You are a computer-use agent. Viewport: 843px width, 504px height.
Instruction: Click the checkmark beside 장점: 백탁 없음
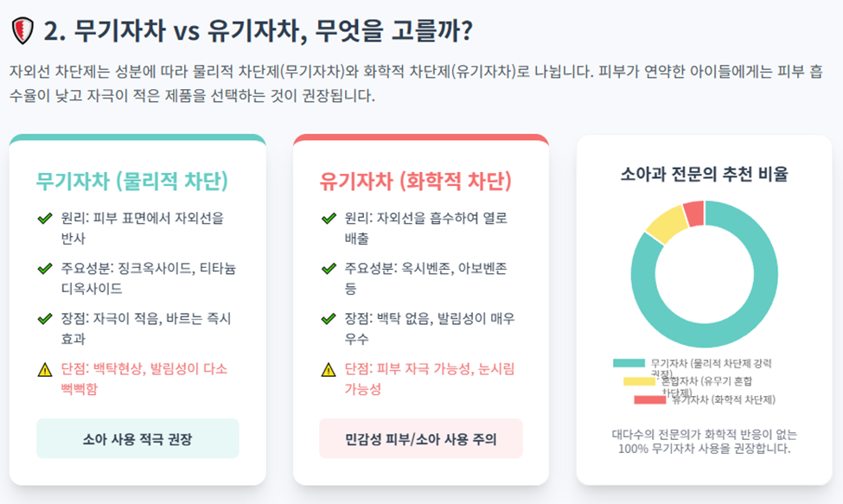[329, 319]
